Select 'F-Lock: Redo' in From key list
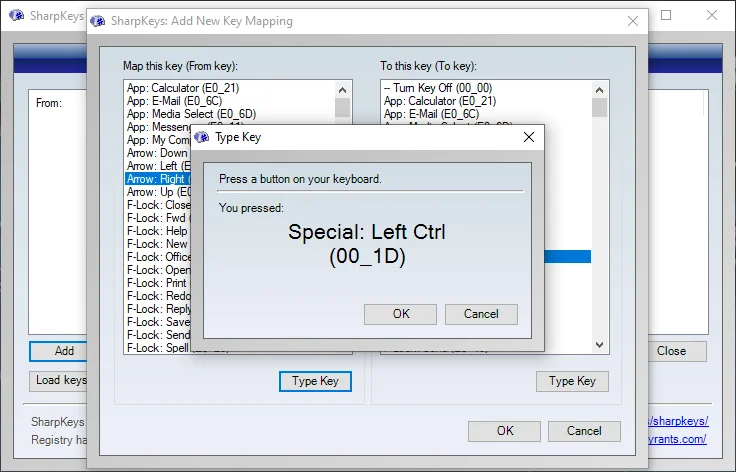Image resolution: width=736 pixels, height=472 pixels. pos(158,296)
